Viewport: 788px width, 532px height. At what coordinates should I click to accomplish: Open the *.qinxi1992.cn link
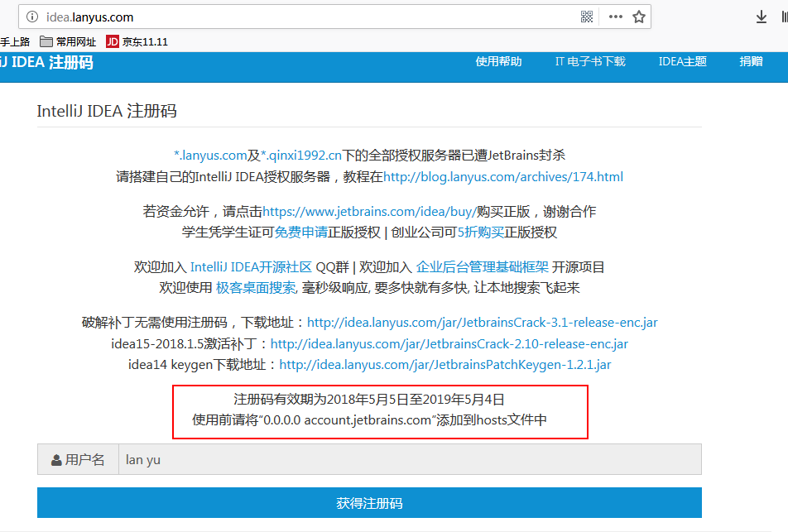[x=301, y=156]
